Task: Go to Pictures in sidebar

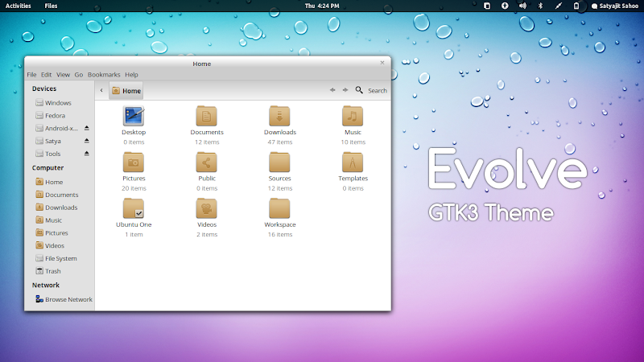Action: point(52,232)
